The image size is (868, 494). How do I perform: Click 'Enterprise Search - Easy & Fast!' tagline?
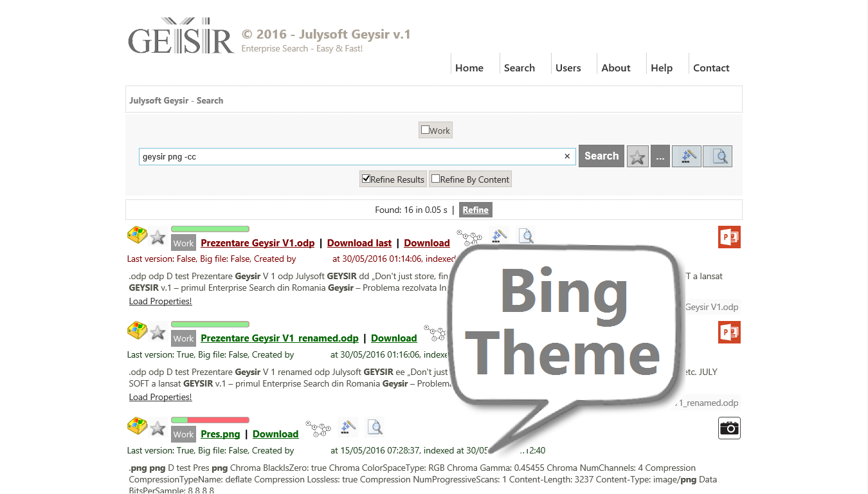click(302, 49)
